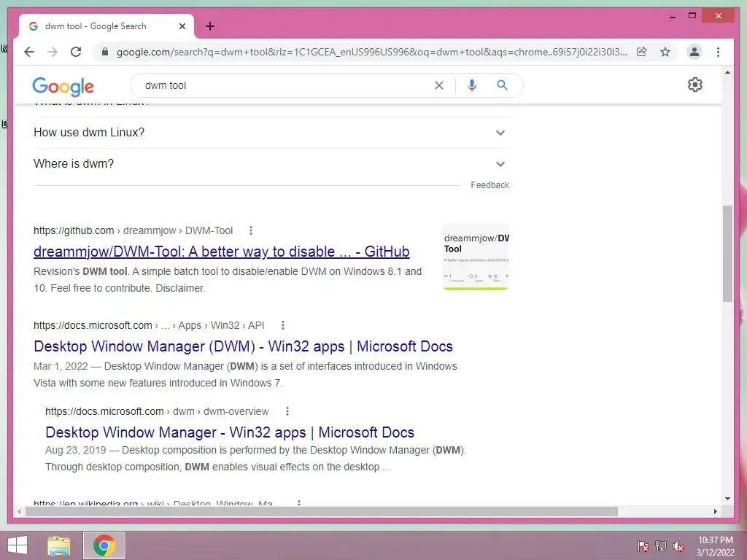The image size is (747, 560).
Task: Open options for docs.microsoft.com API result
Action: tap(283, 325)
